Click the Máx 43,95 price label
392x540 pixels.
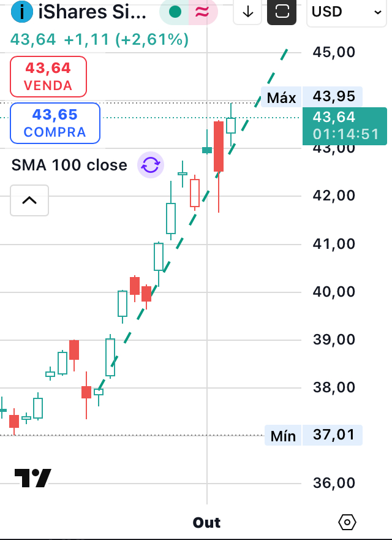312,97
